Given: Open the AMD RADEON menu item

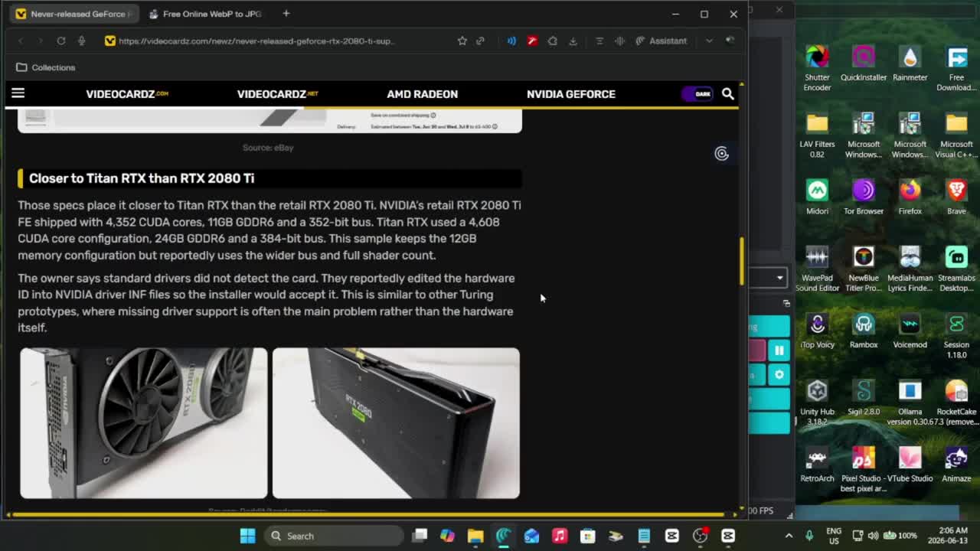Looking at the screenshot, I should pyautogui.click(x=422, y=93).
